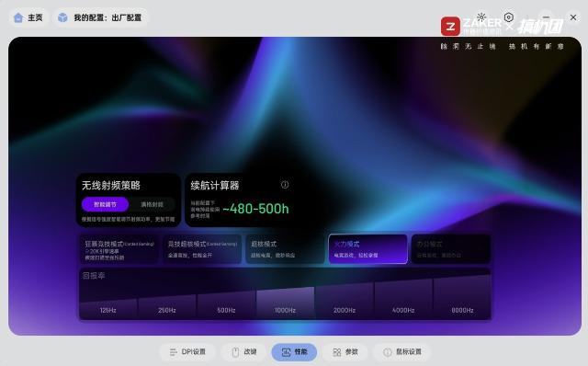
Task: Open the DPI设置 tab icon
Action: coord(173,352)
